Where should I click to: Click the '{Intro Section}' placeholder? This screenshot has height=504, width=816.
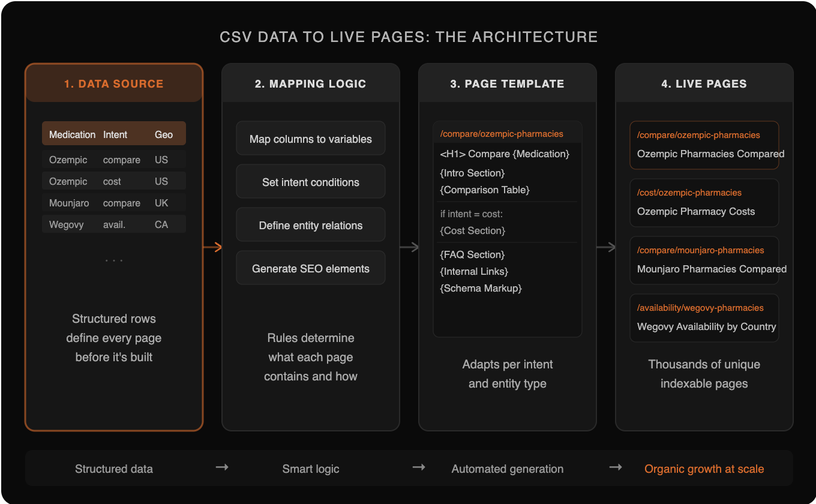472,173
